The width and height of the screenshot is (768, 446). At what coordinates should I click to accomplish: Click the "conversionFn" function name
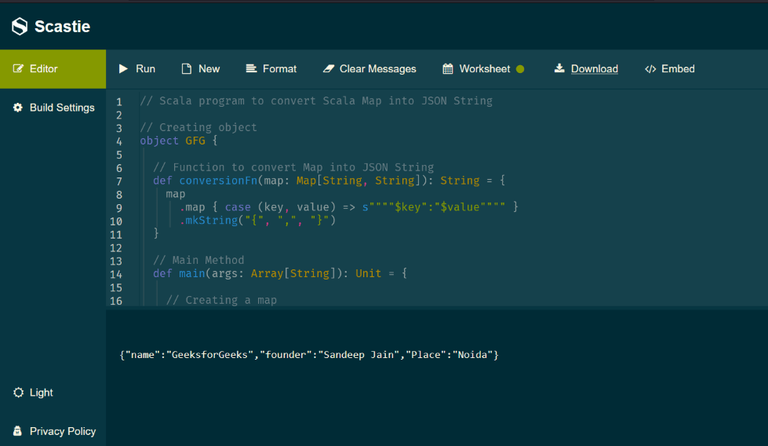[x=218, y=181]
